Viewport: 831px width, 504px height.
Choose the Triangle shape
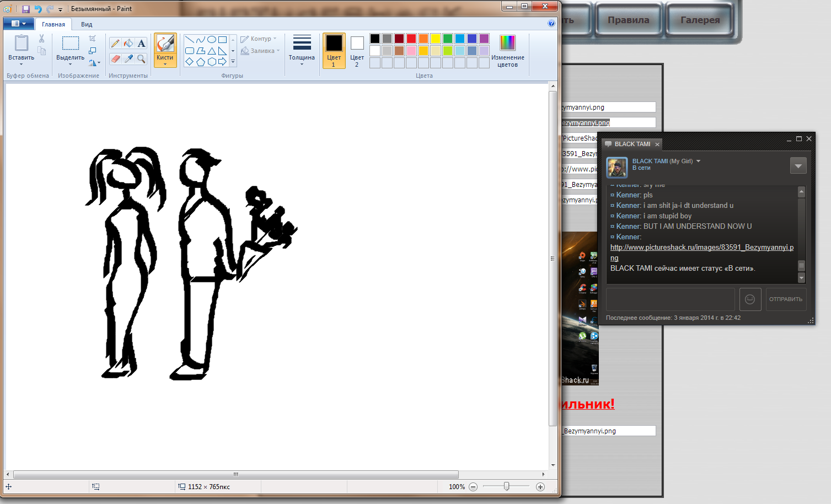point(211,51)
